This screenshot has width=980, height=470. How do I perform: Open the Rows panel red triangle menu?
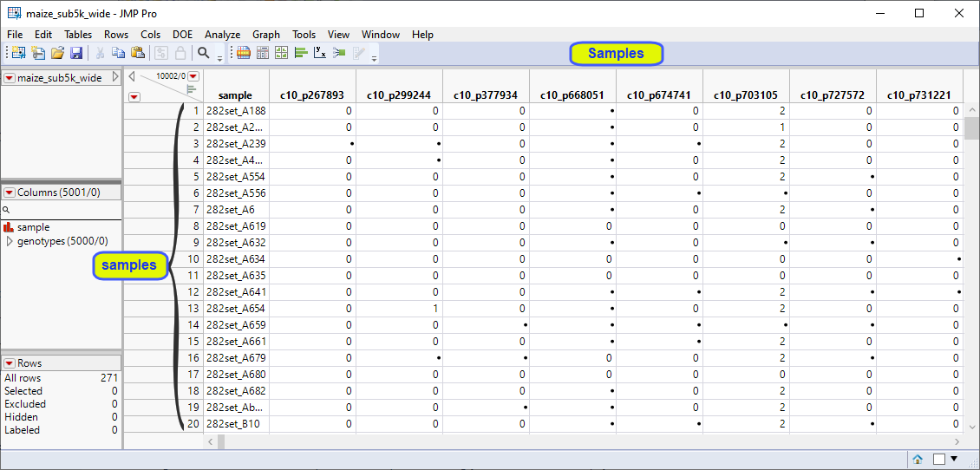click(10, 363)
